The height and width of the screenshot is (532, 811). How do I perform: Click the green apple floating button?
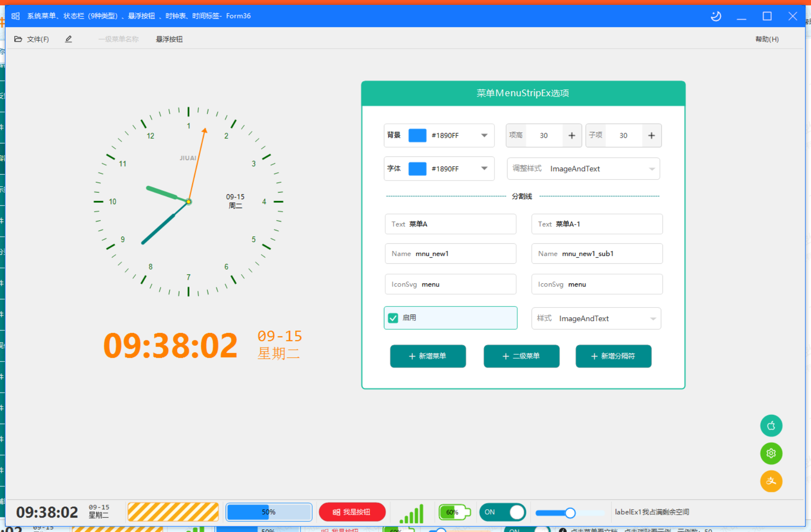coord(771,426)
